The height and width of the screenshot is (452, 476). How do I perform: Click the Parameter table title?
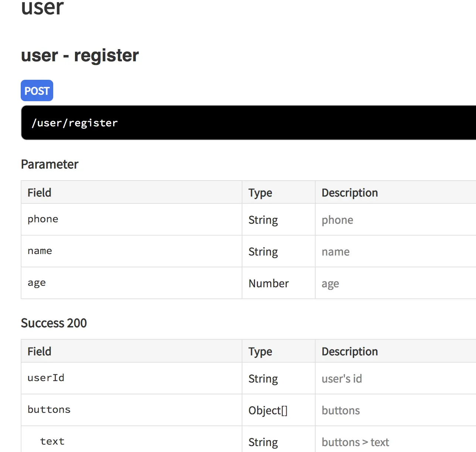pos(50,164)
